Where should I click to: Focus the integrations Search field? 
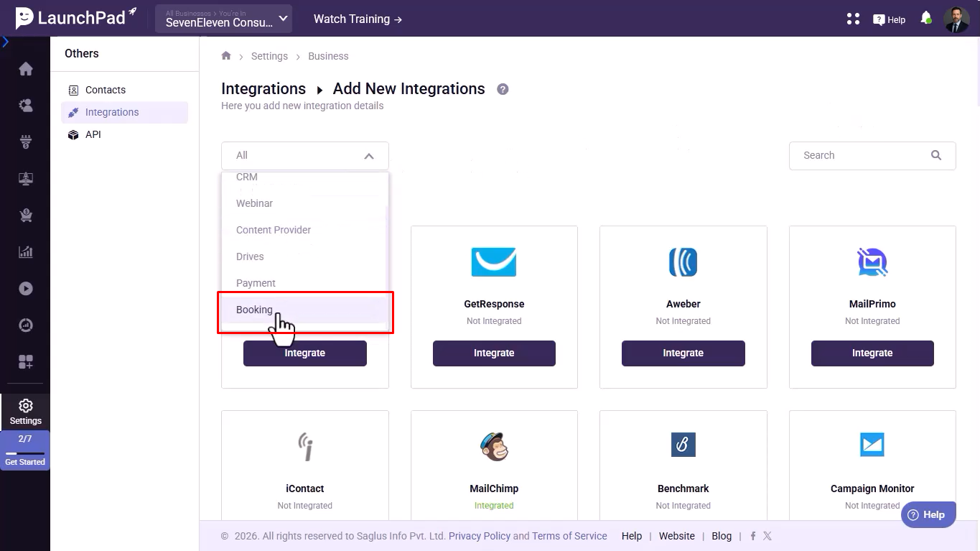pos(862,155)
